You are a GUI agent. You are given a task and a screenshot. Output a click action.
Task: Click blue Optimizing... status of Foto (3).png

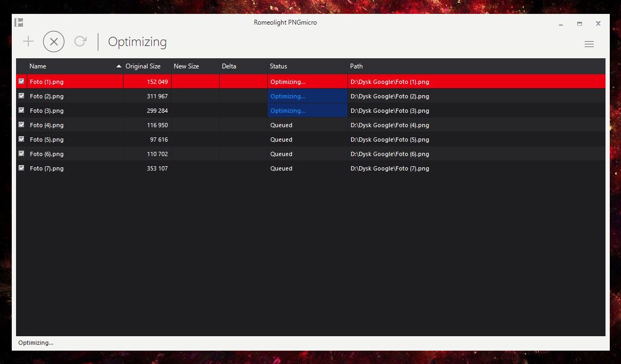[x=288, y=111]
